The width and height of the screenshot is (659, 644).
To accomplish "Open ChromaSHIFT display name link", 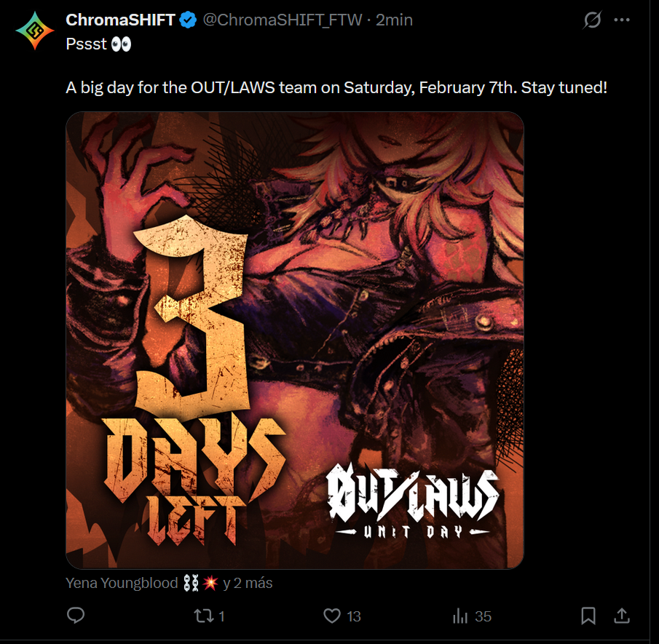I will coord(120,20).
